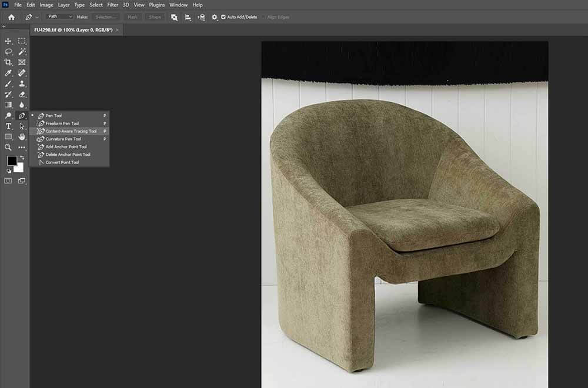Expand the toolbar collapse double-arrow
588x388 pixels.
[4, 26]
